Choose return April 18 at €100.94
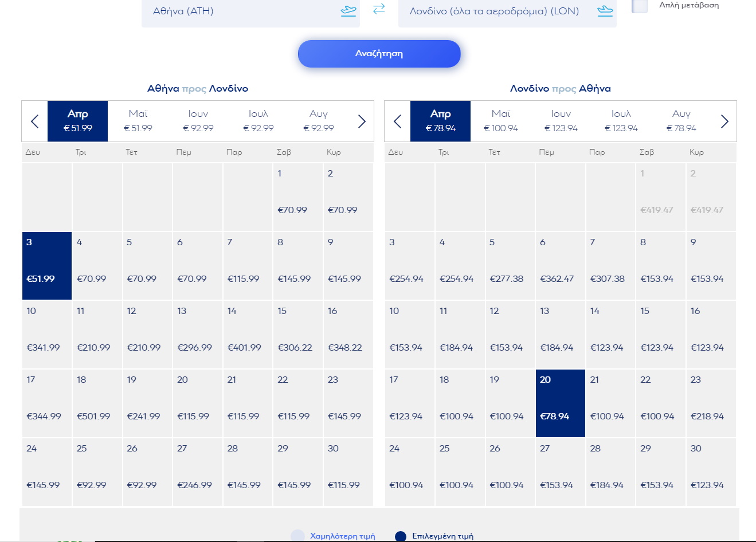Image resolution: width=756 pixels, height=542 pixels. (460, 403)
